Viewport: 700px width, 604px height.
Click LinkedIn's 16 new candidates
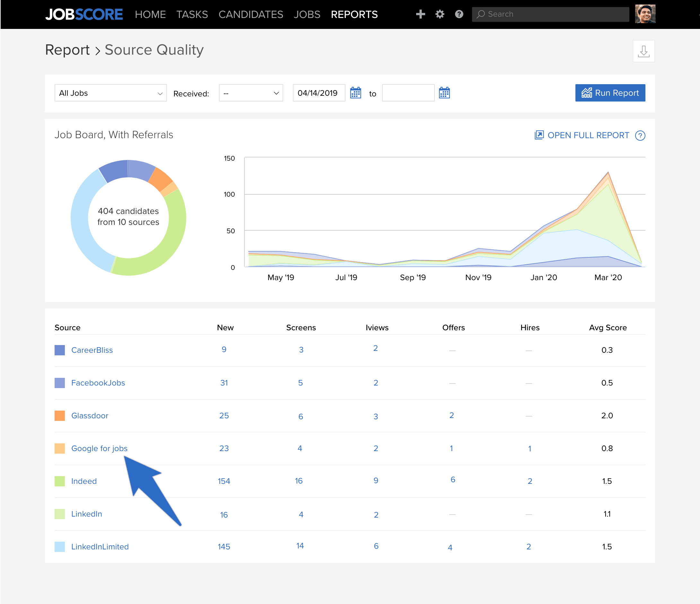click(x=224, y=515)
